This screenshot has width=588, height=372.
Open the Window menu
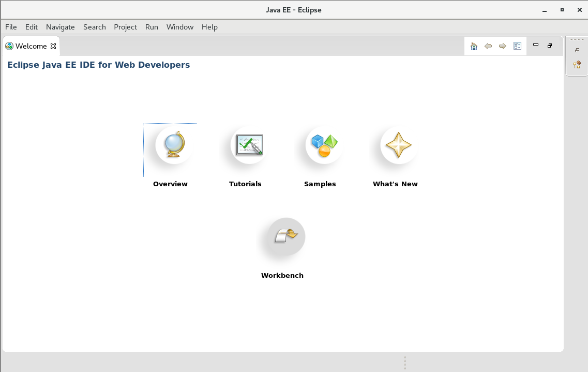pyautogui.click(x=180, y=27)
